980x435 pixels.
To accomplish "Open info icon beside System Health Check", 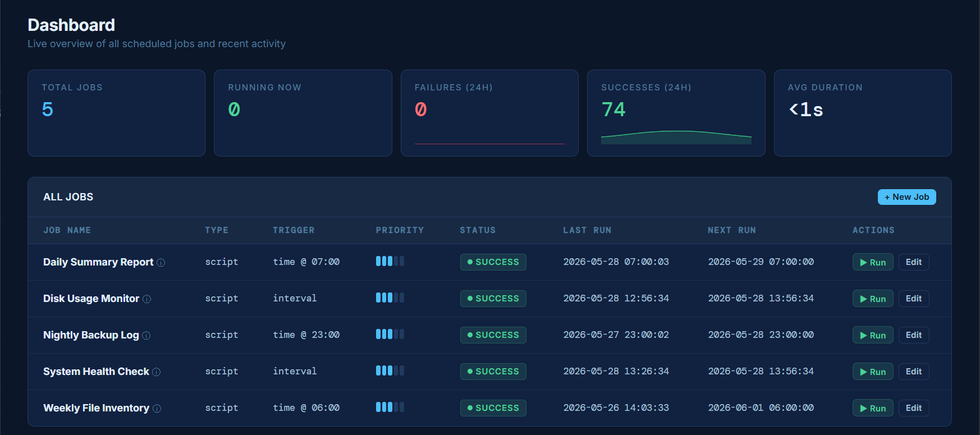I will click(x=157, y=372).
